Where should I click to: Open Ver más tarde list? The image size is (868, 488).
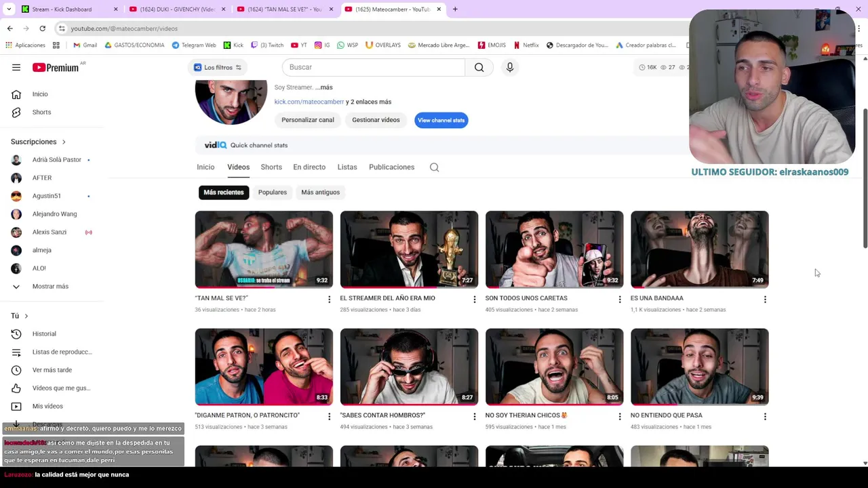[52, 370]
